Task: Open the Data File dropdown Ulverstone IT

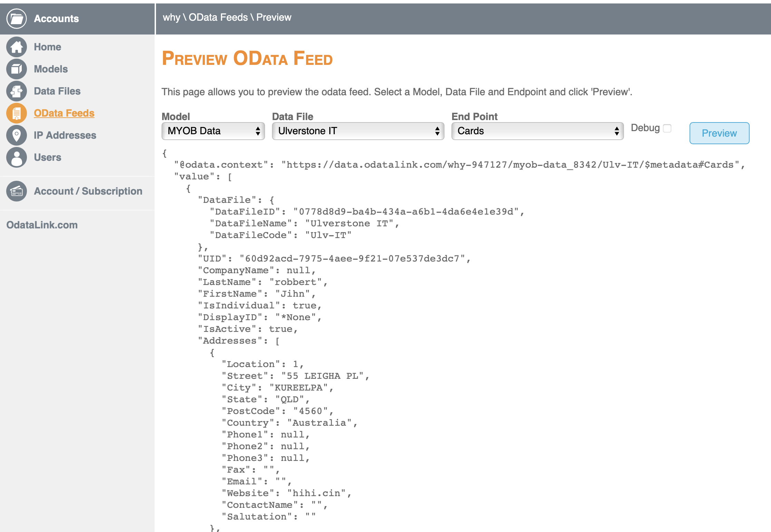Action: click(358, 131)
